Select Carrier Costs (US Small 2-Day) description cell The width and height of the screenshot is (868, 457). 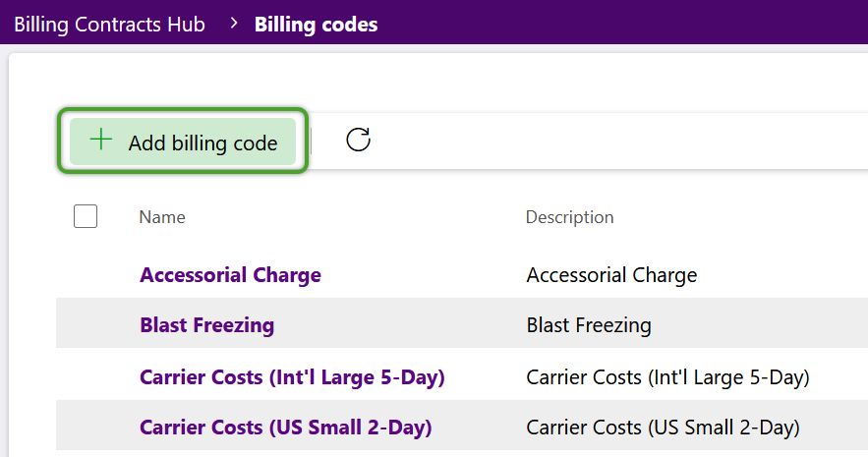click(x=663, y=428)
